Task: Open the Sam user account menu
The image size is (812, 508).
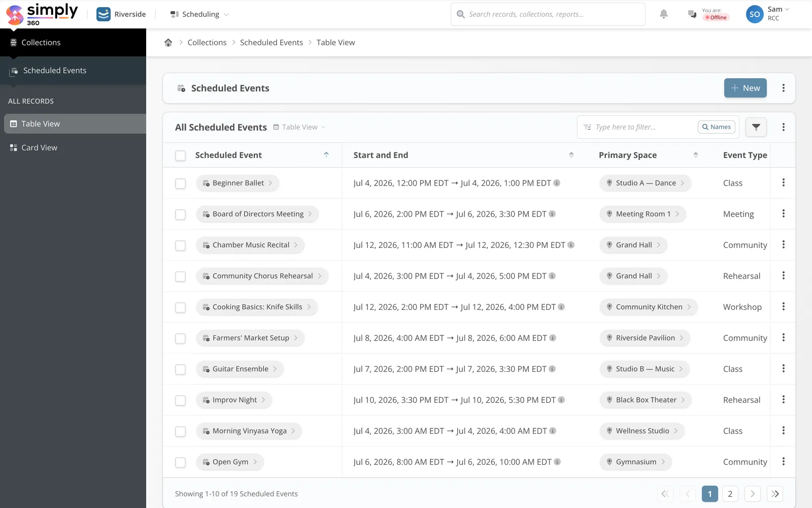Action: (x=768, y=14)
